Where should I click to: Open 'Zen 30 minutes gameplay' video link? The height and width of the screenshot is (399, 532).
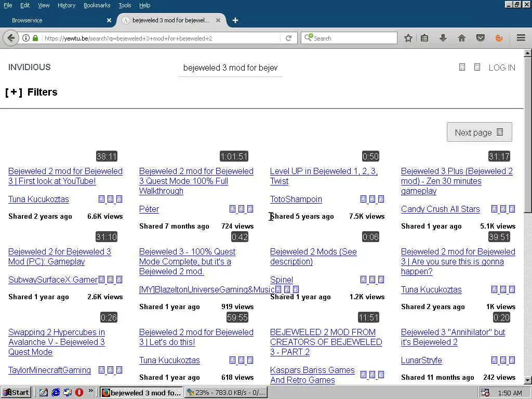point(457,181)
